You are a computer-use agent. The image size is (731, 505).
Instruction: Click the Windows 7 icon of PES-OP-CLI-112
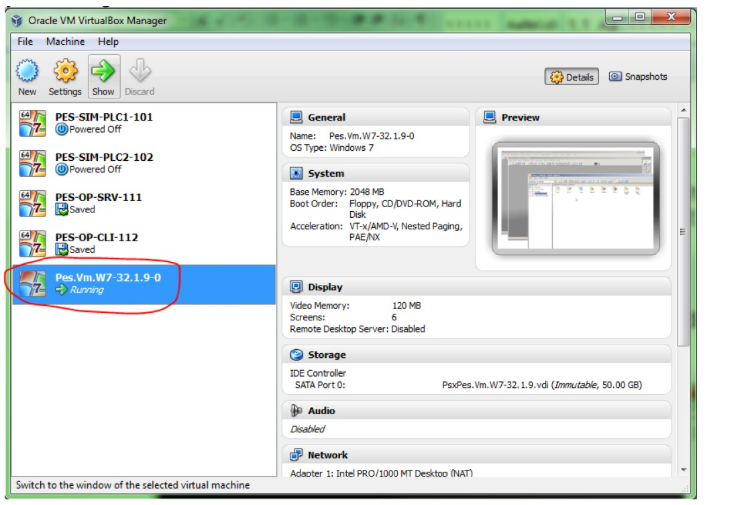pyautogui.click(x=32, y=243)
